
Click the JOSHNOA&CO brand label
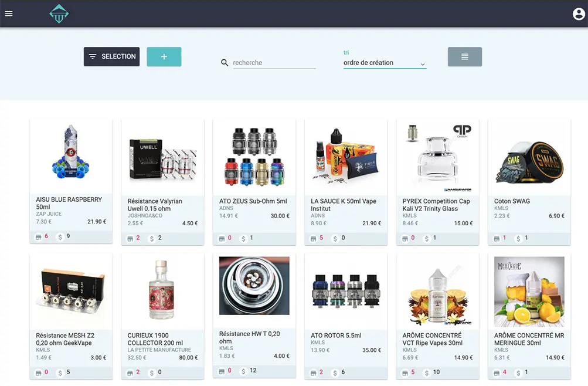[x=145, y=216]
